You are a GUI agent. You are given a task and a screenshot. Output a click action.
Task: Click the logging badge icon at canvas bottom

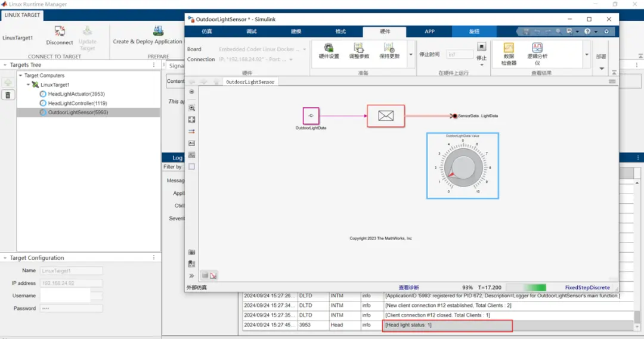click(x=213, y=275)
